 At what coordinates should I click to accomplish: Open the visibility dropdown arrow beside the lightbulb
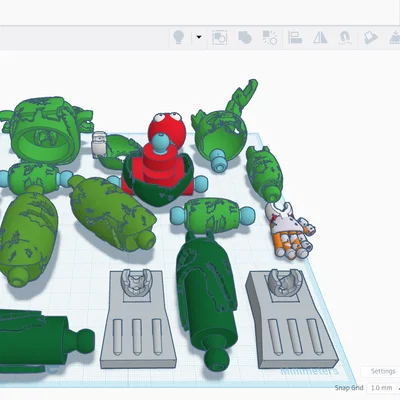(199, 37)
